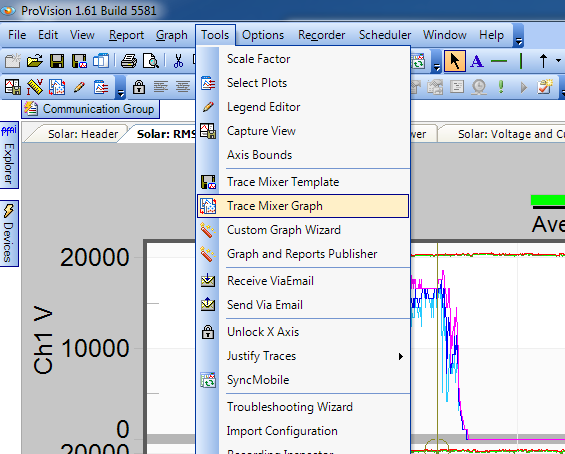Image resolution: width=565 pixels, height=454 pixels.
Task: Cut with the scissors icon
Action: (x=178, y=61)
